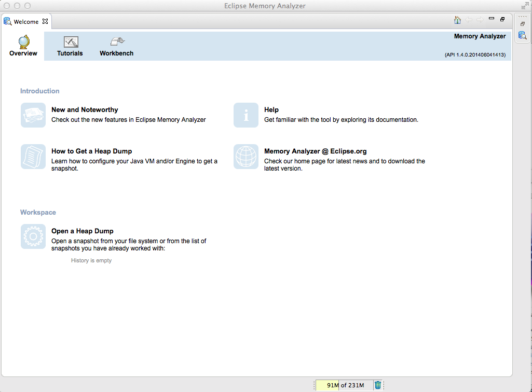The image size is (532, 392).
Task: Switch to the Tutorials page label
Action: click(70, 53)
